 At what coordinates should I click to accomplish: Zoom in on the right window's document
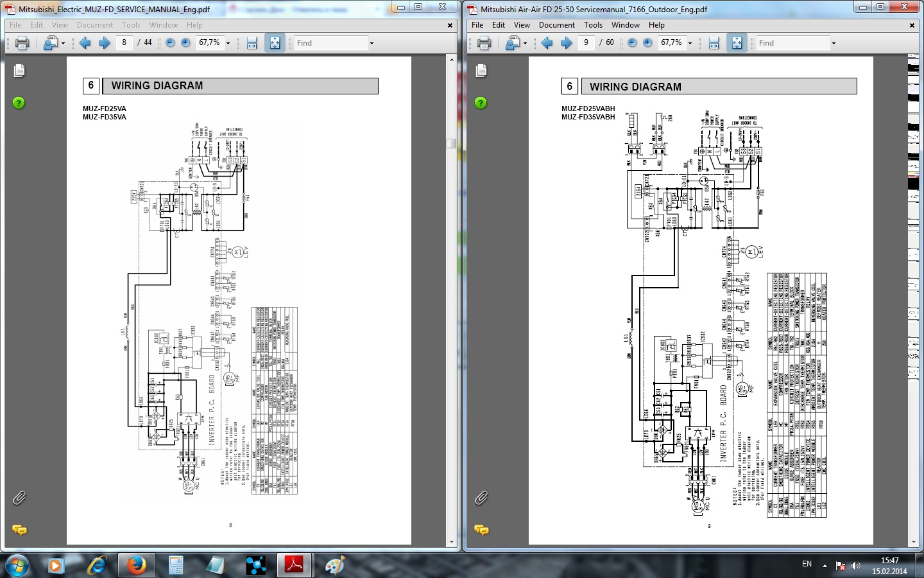[x=647, y=43]
